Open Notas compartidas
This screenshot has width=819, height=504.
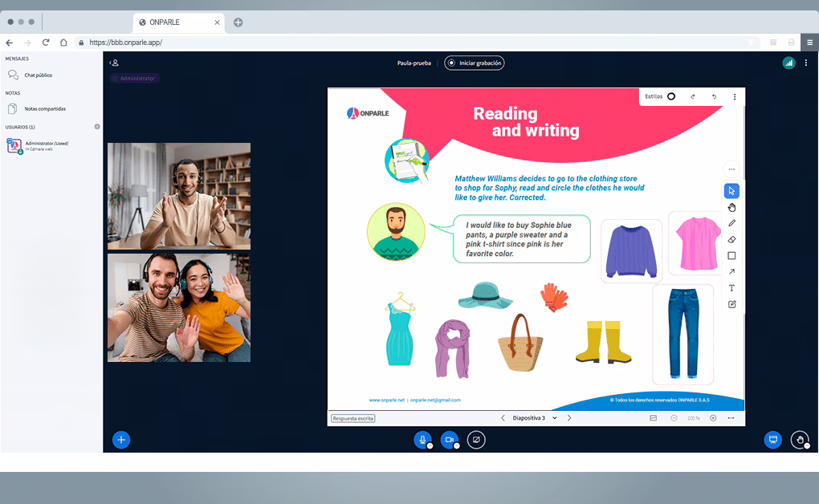(x=44, y=108)
